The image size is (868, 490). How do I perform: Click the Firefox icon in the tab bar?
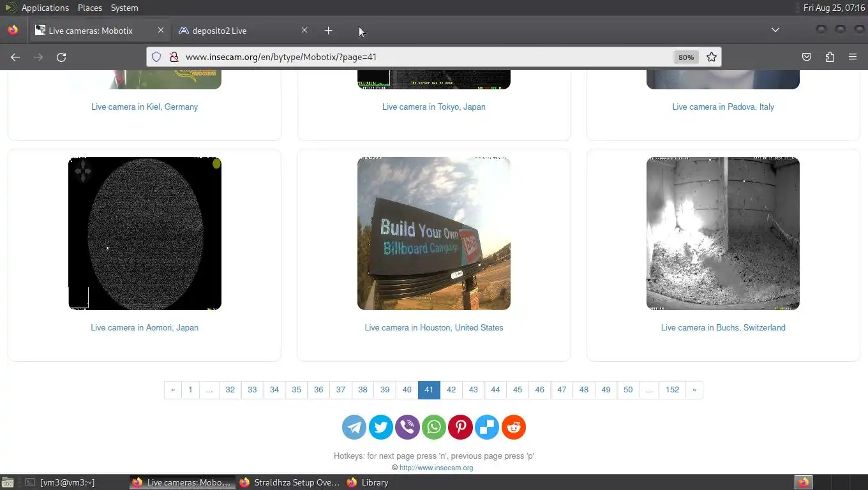click(13, 30)
